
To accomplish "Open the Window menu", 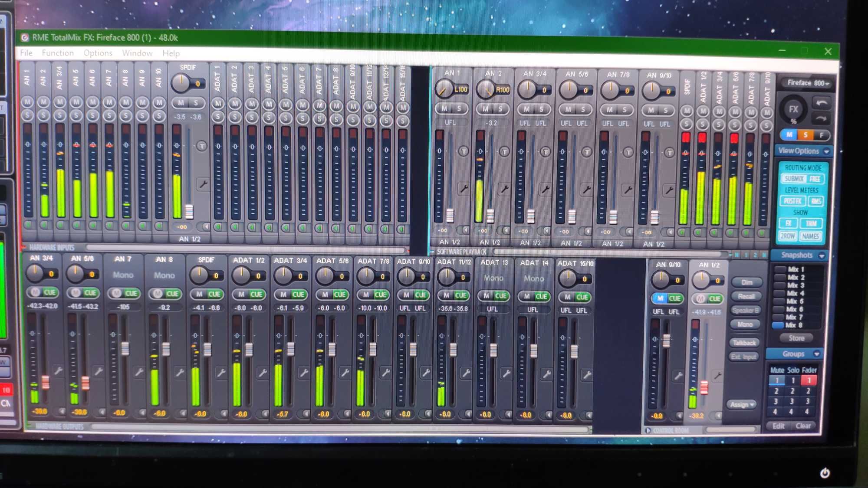I will tap(137, 53).
